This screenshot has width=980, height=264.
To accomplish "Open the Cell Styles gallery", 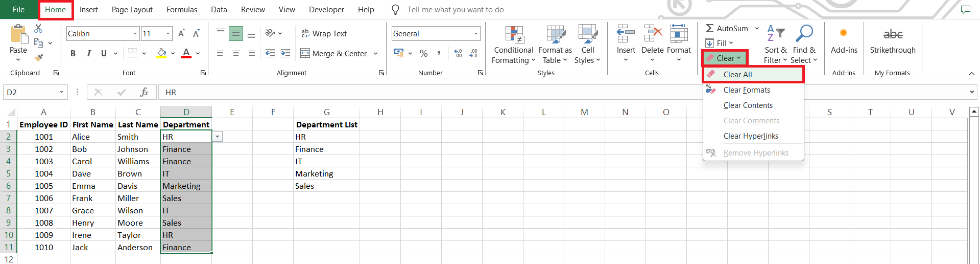I will [587, 45].
